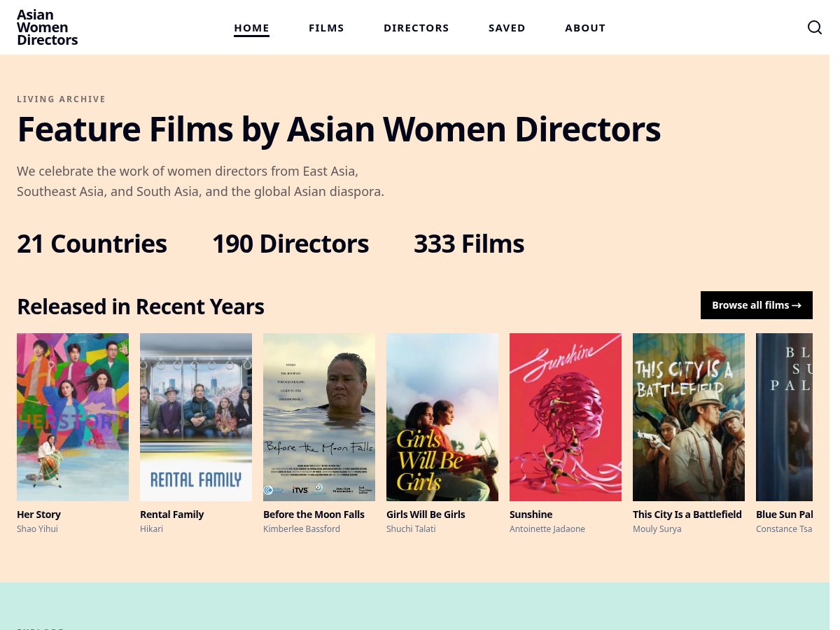840x630 pixels.
Task: Click director name Shao Yihui
Action: 37,529
